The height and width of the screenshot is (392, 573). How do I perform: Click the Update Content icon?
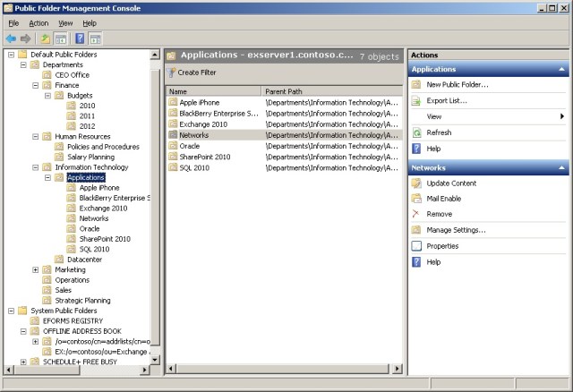416,183
